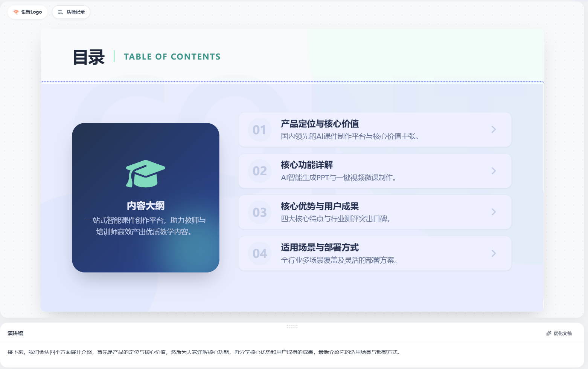
Task: Click into the speech script text area
Action: [x=292, y=352]
